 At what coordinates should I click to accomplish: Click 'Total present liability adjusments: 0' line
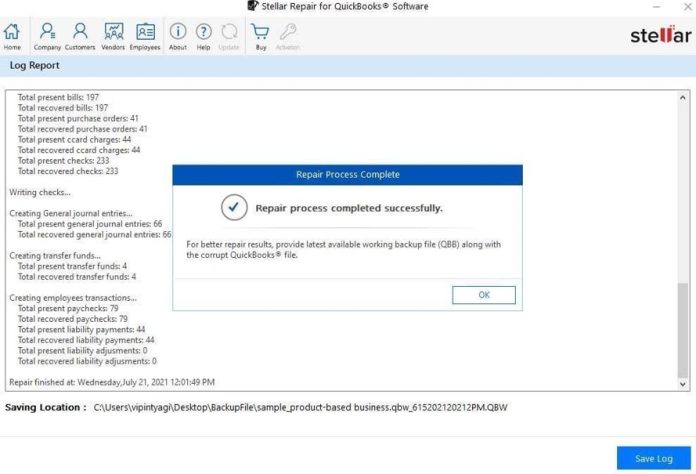pyautogui.click(x=83, y=351)
